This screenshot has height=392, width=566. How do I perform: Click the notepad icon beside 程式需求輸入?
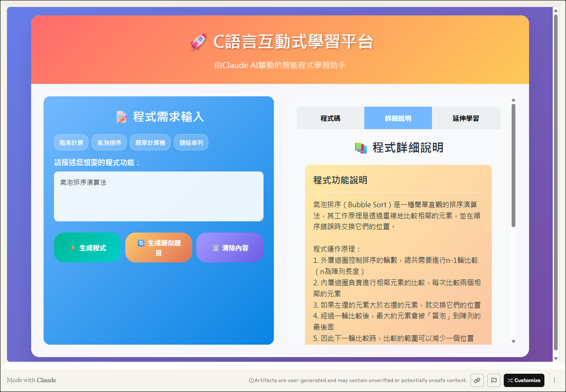(121, 117)
